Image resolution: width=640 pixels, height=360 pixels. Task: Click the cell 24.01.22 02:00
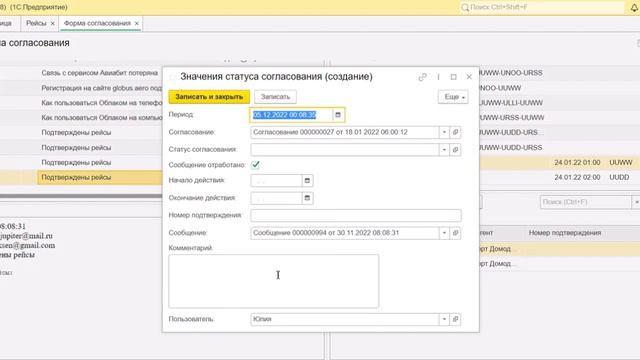click(577, 178)
